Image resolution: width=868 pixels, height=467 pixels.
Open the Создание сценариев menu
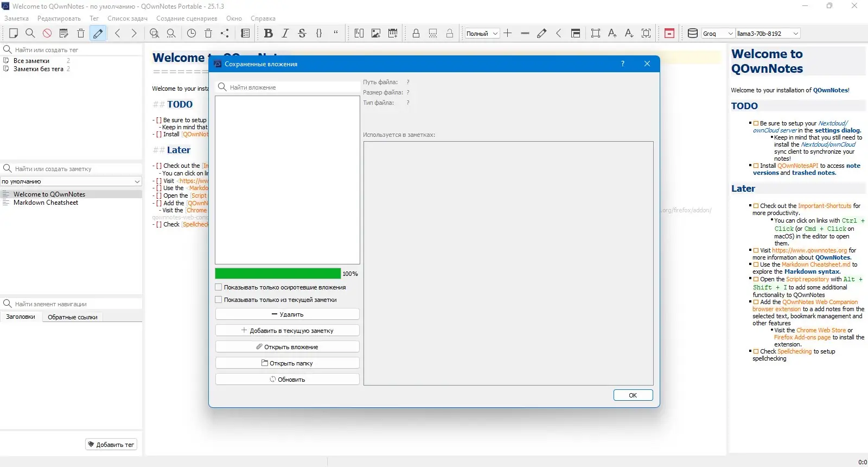(x=187, y=18)
